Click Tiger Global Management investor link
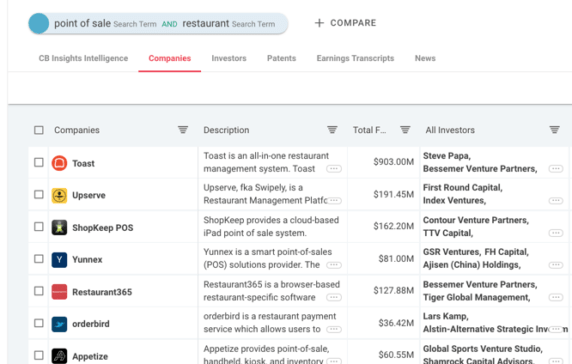This screenshot has width=572, height=364. click(477, 298)
